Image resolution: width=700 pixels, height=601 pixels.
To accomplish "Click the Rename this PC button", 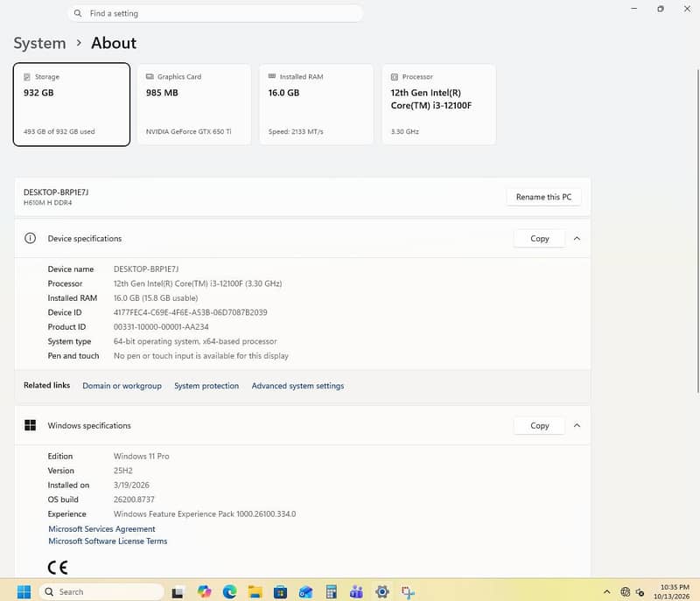I will (x=543, y=197).
